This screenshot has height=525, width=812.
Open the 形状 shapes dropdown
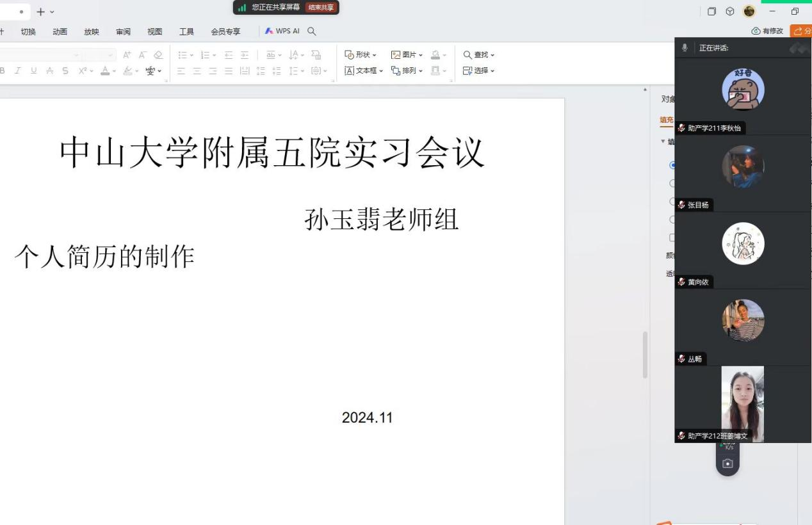[361, 55]
